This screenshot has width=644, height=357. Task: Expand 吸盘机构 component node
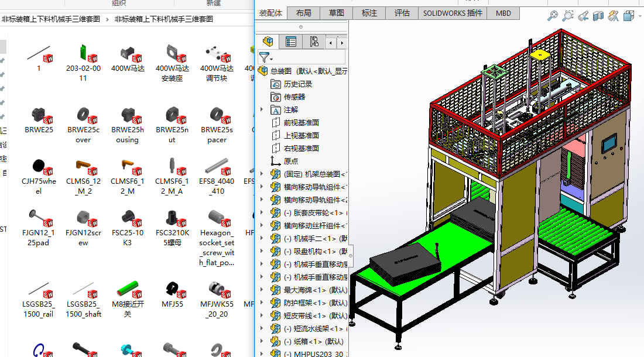[x=262, y=251]
